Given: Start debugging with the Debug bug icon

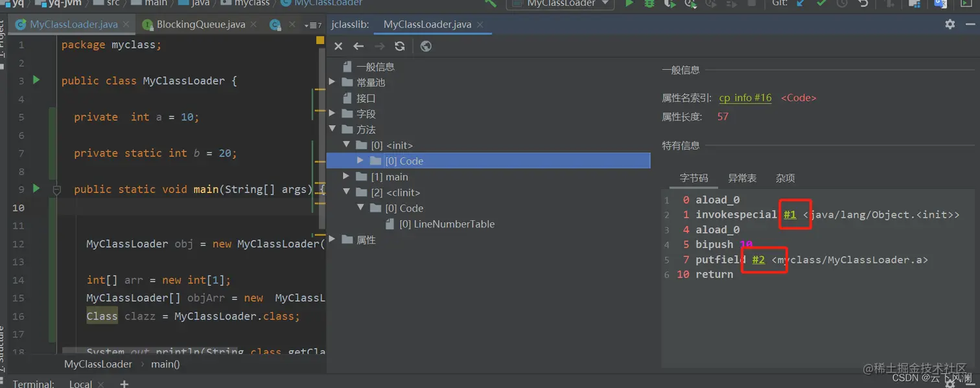Looking at the screenshot, I should pos(648,5).
